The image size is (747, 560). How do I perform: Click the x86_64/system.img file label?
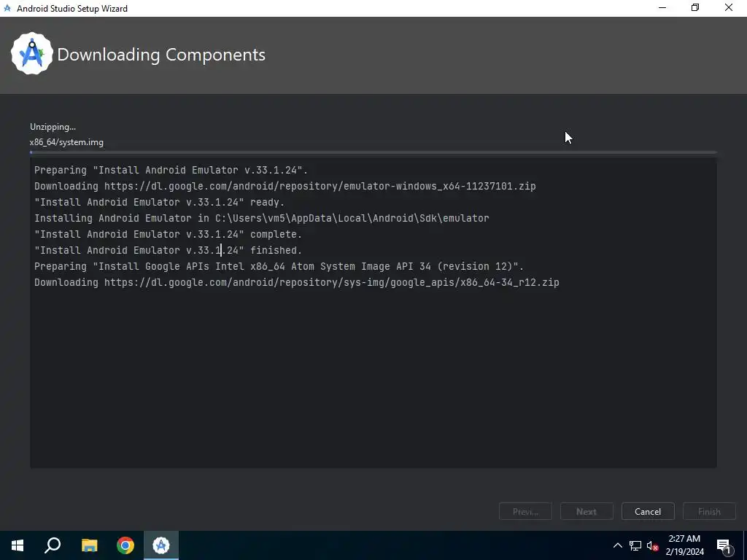(66, 142)
